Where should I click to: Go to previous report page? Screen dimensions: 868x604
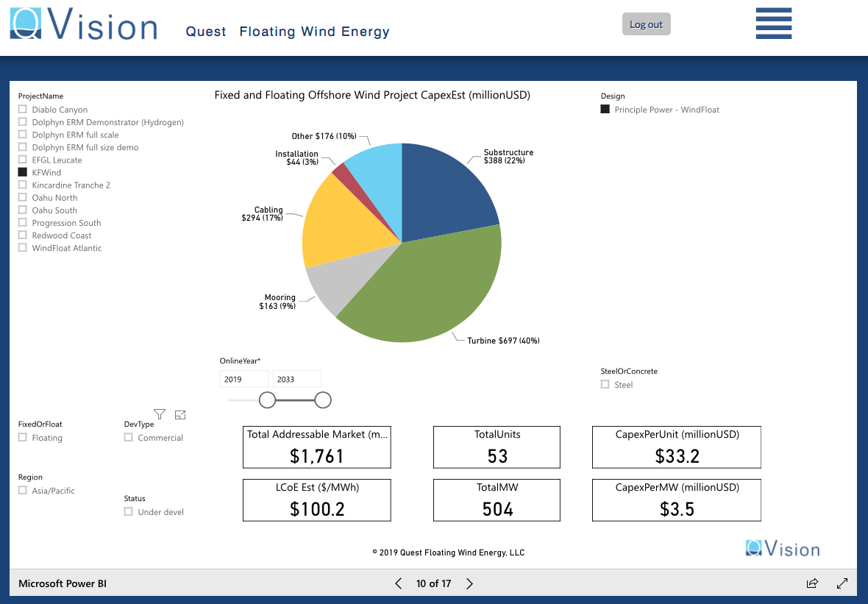tap(398, 583)
